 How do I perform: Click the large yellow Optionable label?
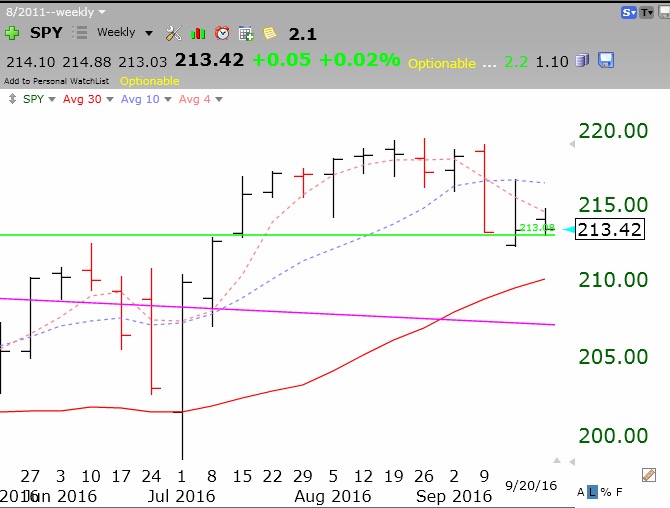click(442, 63)
